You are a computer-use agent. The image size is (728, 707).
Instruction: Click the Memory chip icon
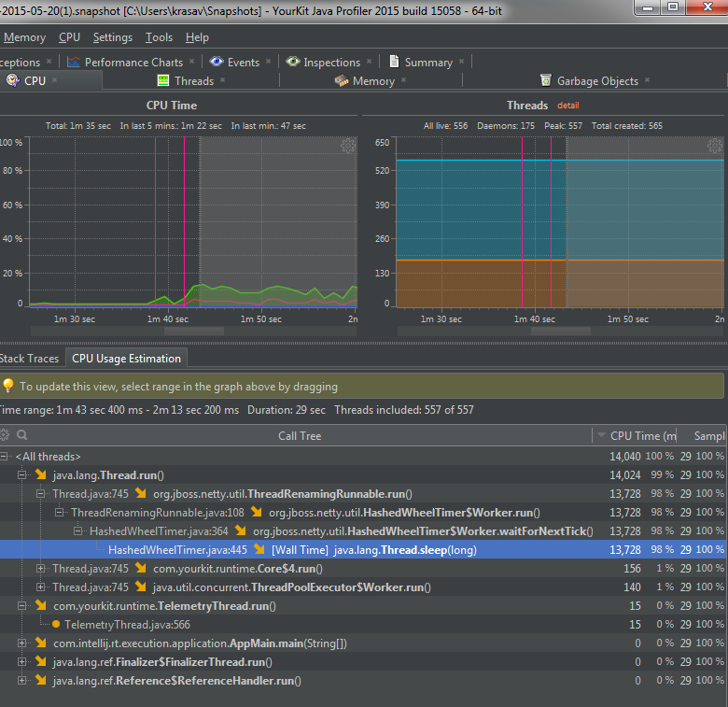click(x=342, y=81)
